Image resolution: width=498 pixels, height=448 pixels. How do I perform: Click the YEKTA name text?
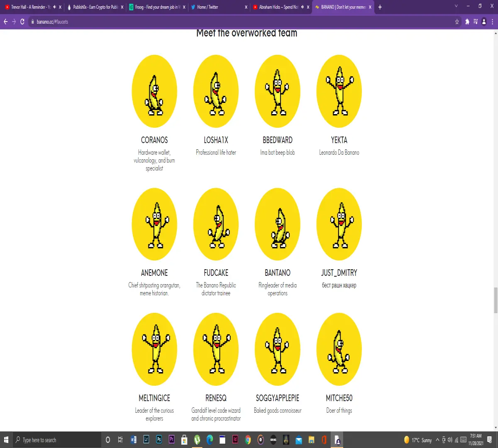[339, 140]
